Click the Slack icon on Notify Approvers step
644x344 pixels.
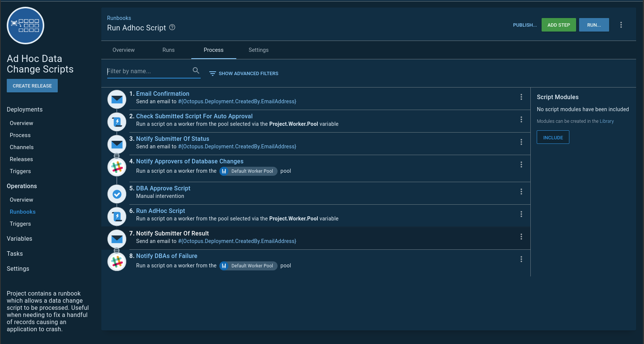tap(117, 167)
